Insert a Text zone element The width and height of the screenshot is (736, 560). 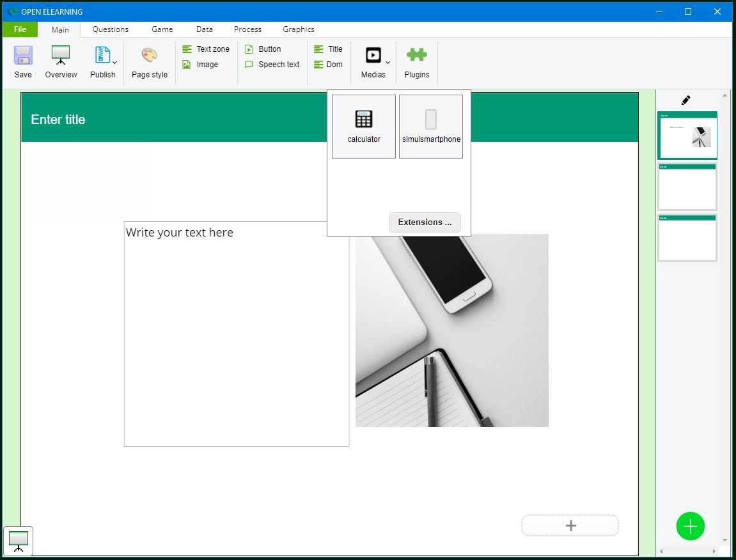pos(206,49)
